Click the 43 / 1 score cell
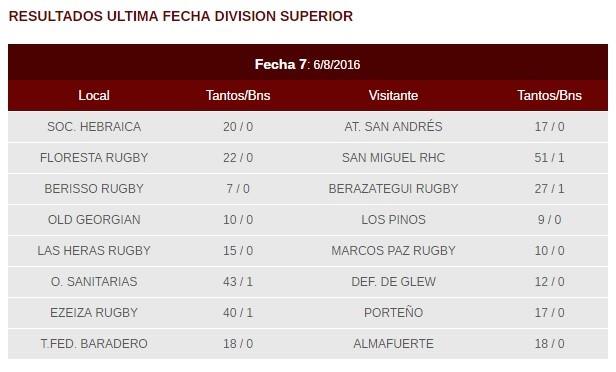Viewport: 616px width, 372px height. [x=238, y=282]
